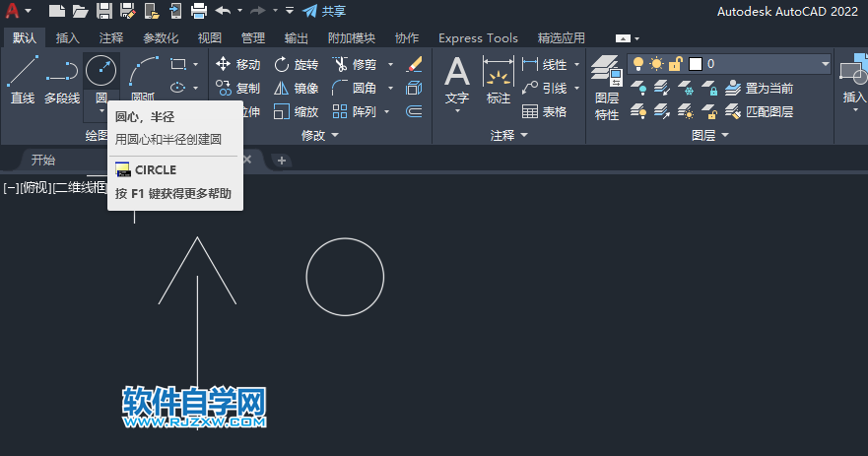This screenshot has width=868, height=456.
Task: Open Layer Properties (图层特性) manager
Action: click(607, 89)
